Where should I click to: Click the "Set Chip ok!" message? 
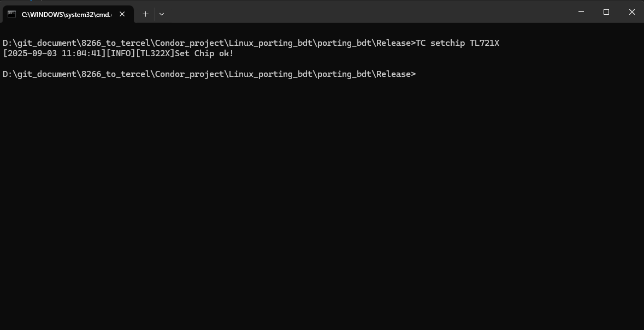pyautogui.click(x=204, y=53)
